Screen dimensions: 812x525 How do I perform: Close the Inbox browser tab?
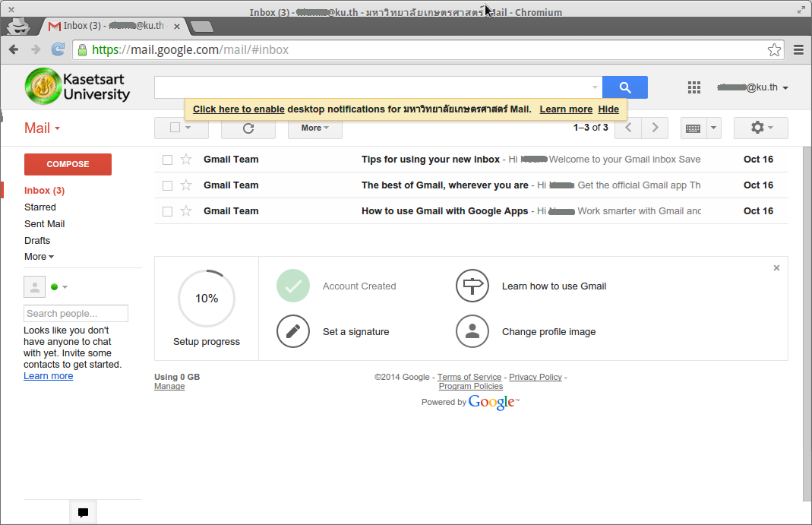pyautogui.click(x=177, y=27)
